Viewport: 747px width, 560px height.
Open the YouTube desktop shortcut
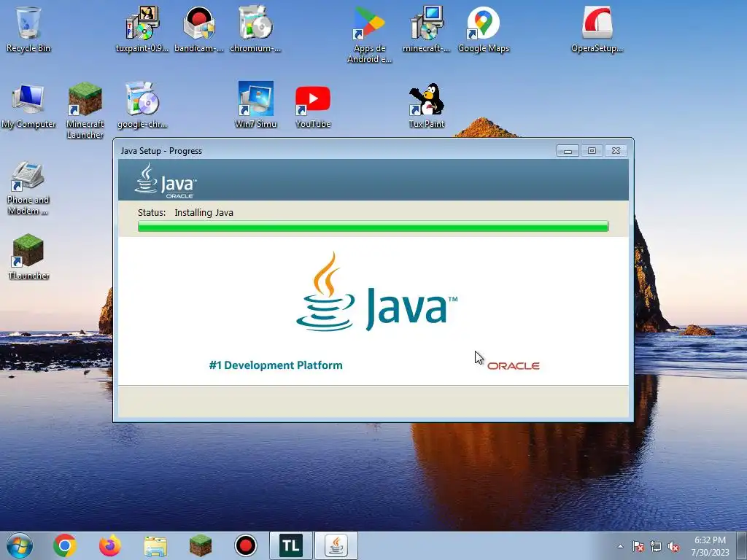[x=313, y=106]
